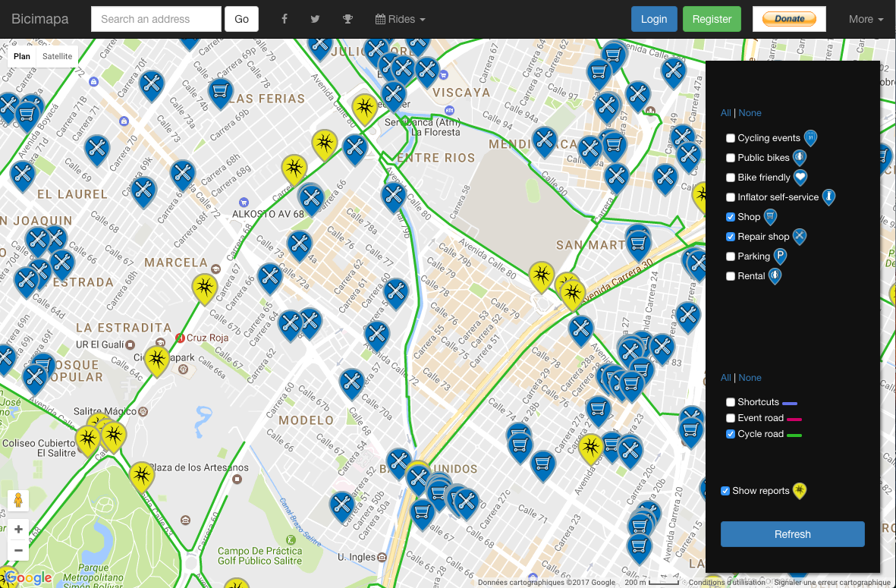This screenshot has width=896, height=588.
Task: Click the Repair shop legend icon
Action: (800, 236)
